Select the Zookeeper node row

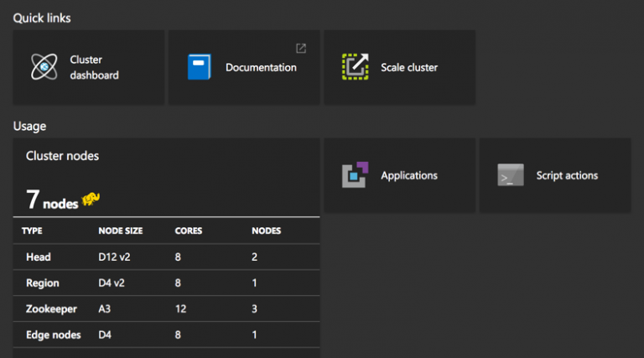(166, 309)
